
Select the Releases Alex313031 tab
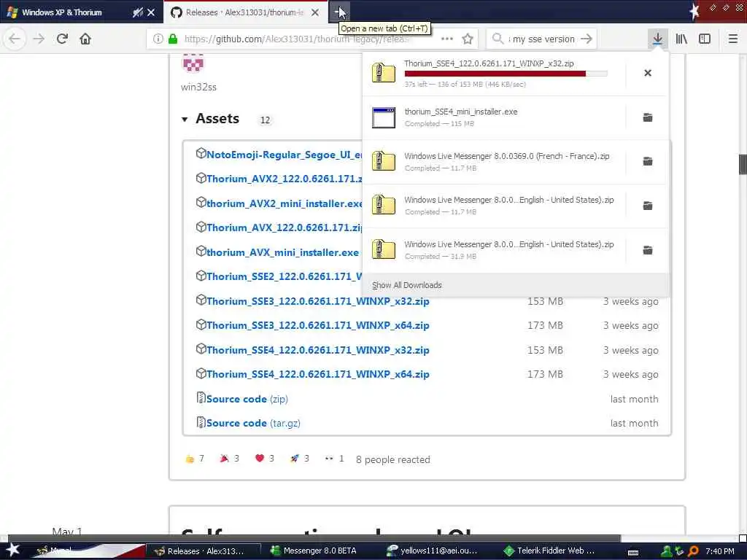coord(244,12)
